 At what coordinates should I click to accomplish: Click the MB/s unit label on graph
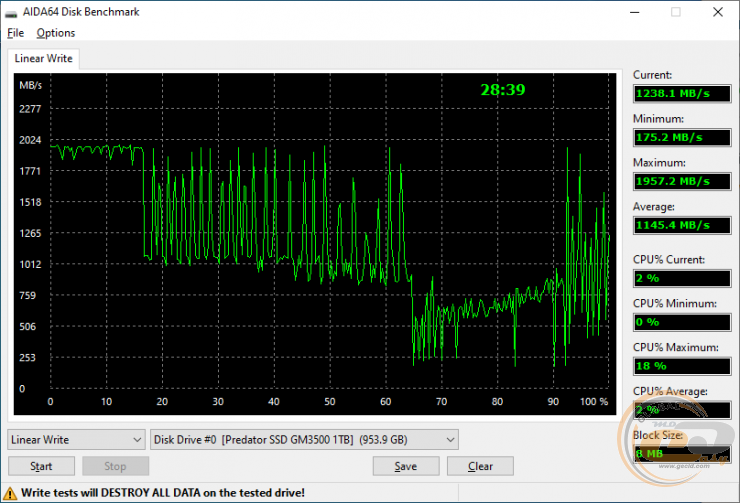30,85
